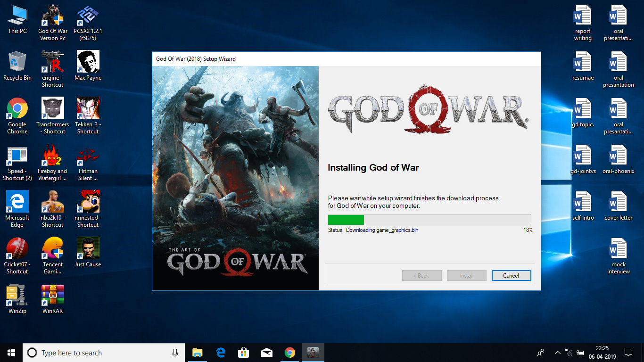This screenshot has width=644, height=362.
Task: Click 'Downloading game_graphics.bin' status text
Action: coord(382,230)
